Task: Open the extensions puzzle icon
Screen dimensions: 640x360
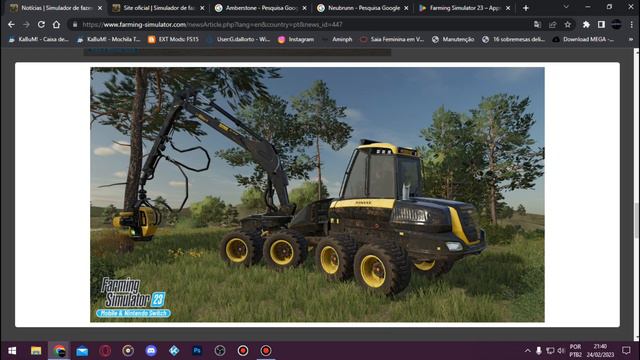Action: click(586, 24)
